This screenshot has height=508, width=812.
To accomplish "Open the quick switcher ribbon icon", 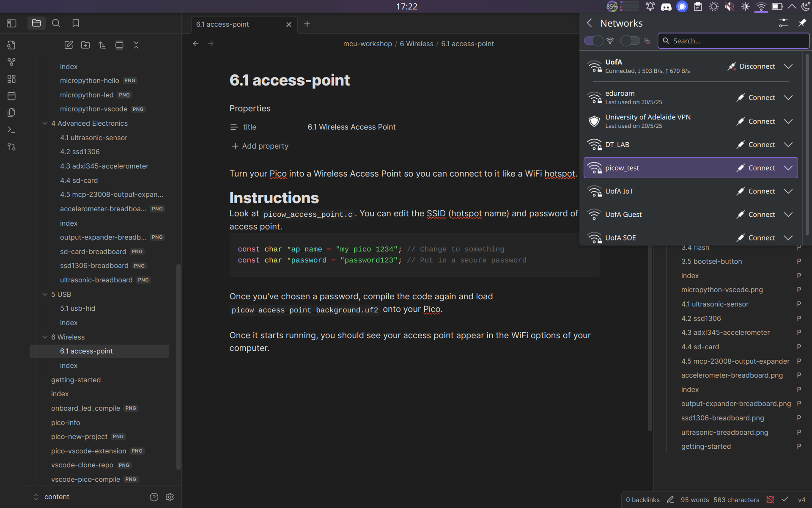I will tap(12, 45).
